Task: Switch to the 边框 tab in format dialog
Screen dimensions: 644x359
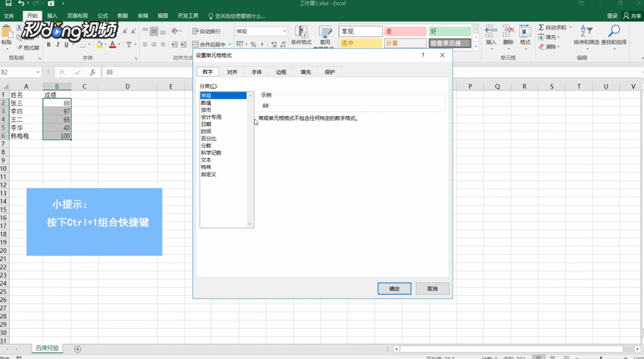Action: (x=280, y=71)
